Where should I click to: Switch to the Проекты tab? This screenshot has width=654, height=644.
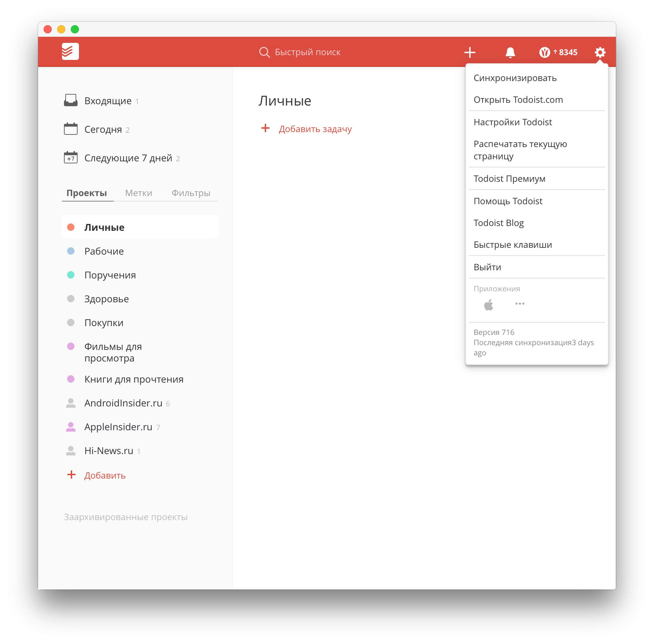(87, 193)
